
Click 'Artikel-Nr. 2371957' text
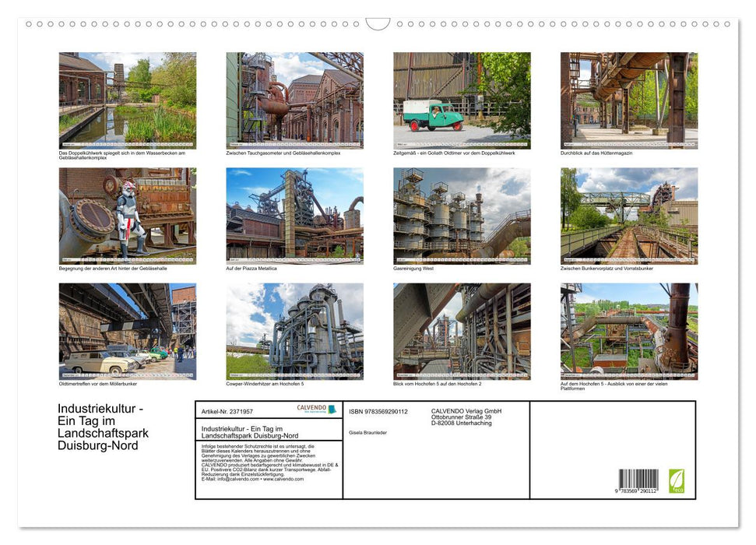tap(227, 411)
